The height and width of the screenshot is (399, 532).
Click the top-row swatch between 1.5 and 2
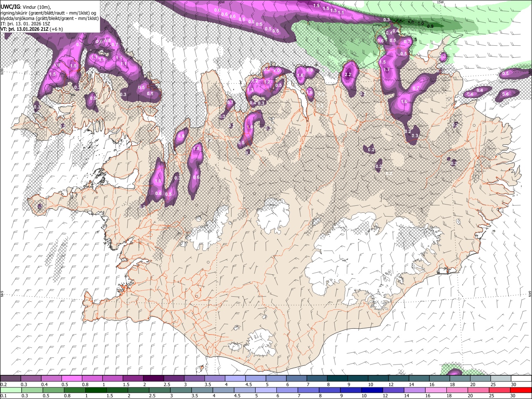coord(133,379)
